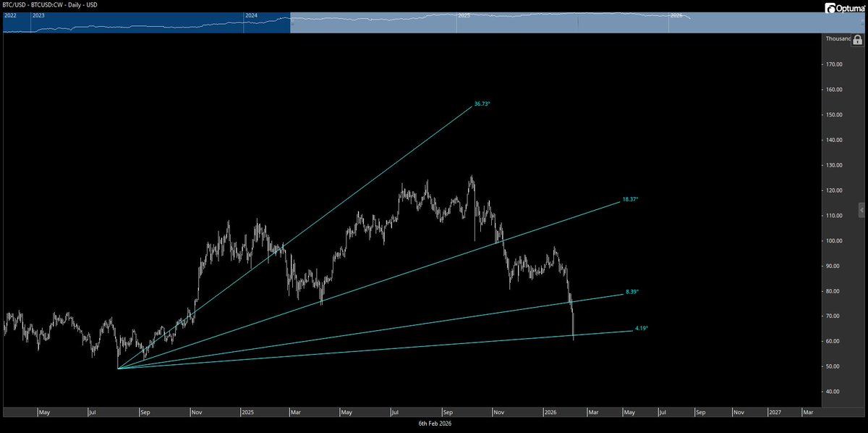Select the 8.39° angle line label
868x433 pixels.
tap(633, 291)
